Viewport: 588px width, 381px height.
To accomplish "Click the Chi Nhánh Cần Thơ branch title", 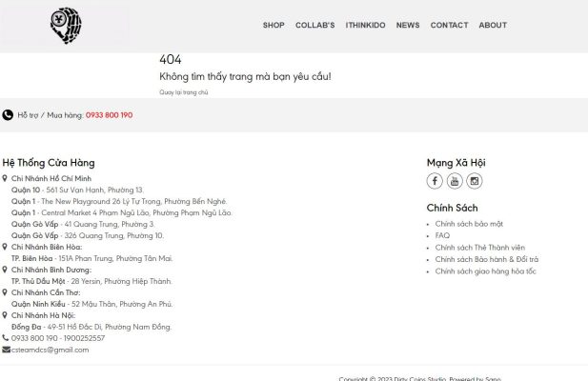I will click(x=46, y=293).
